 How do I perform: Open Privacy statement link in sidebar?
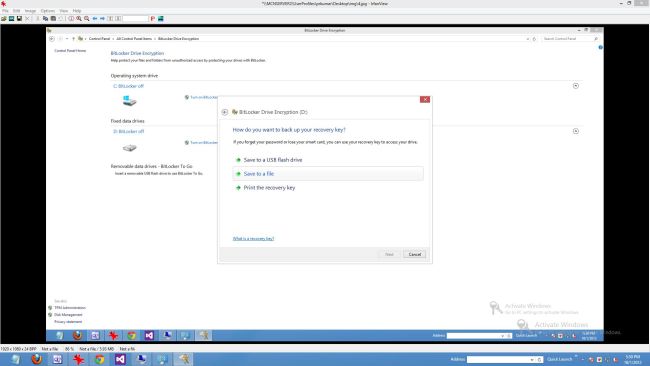click(68, 322)
